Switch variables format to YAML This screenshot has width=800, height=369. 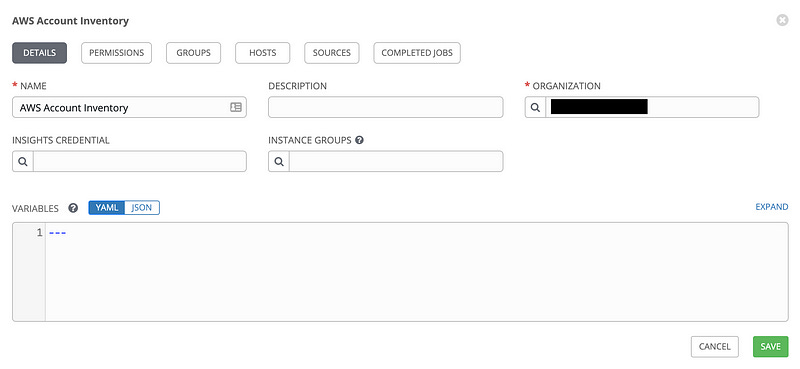pyautogui.click(x=107, y=207)
